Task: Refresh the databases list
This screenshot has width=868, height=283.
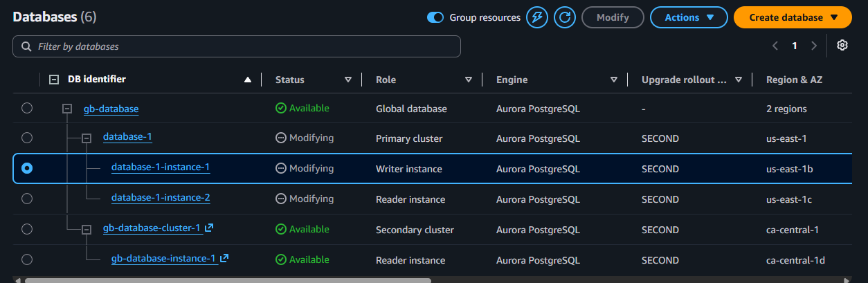Action: (565, 17)
